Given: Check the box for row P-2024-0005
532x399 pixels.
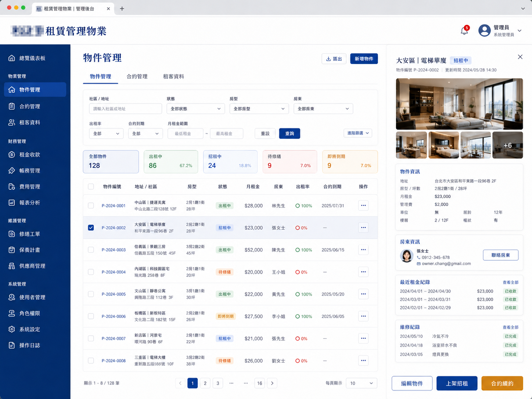Looking at the screenshot, I should pyautogui.click(x=91, y=294).
